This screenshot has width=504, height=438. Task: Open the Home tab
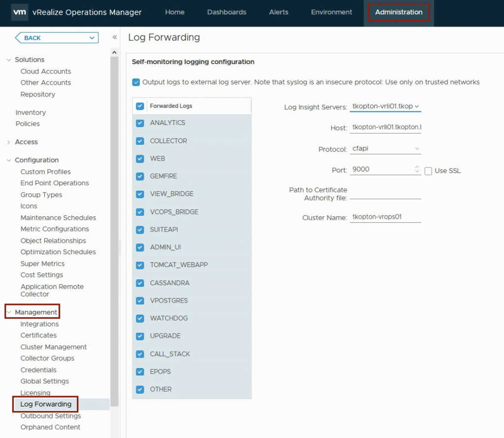tap(175, 12)
